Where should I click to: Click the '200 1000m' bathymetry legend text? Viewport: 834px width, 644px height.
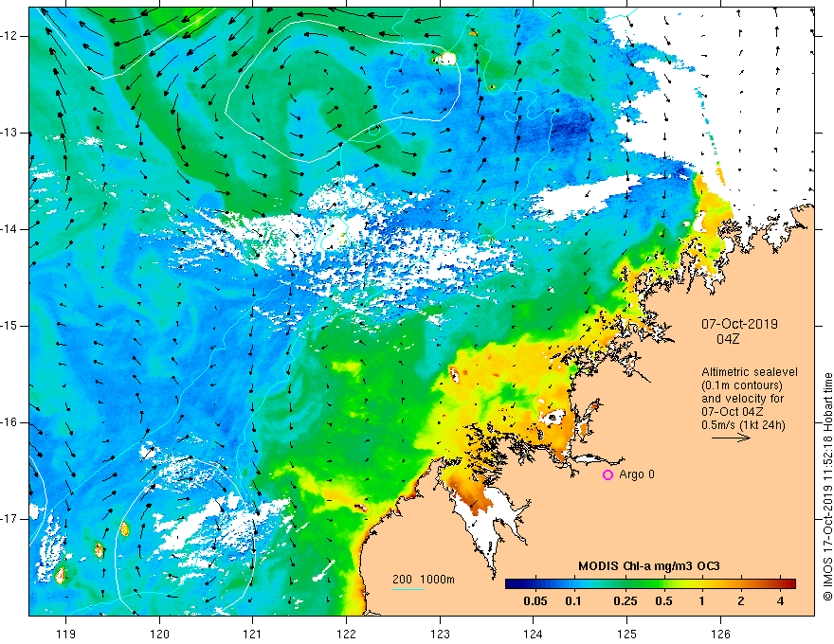point(424,580)
